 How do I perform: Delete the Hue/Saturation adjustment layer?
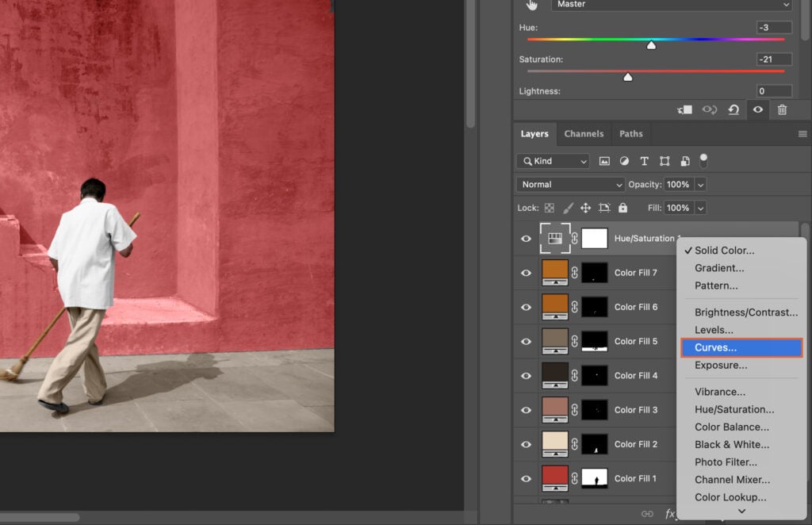coord(783,109)
